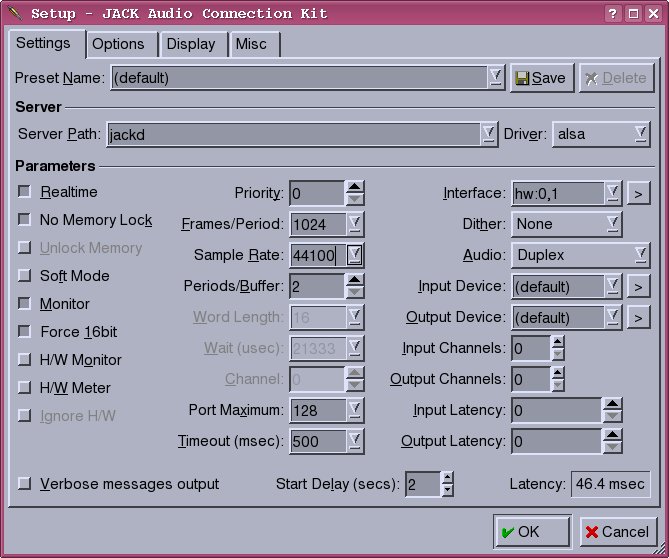Click inside the Priority value field
Image resolution: width=669 pixels, height=558 pixels.
(317, 193)
